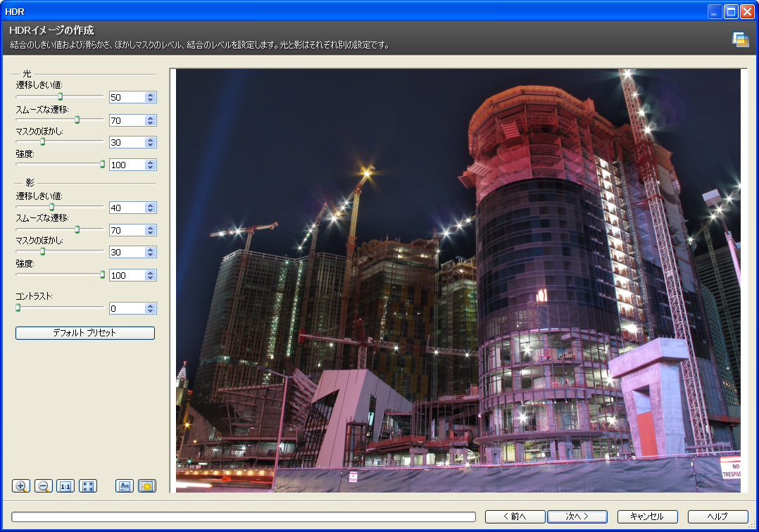Click the fit-to-window zoom icon
Viewport: 759px width, 532px height.
point(88,486)
